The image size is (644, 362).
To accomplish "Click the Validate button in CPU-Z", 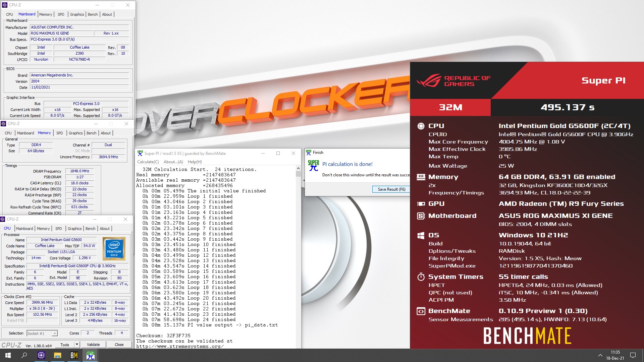I will (x=93, y=345).
